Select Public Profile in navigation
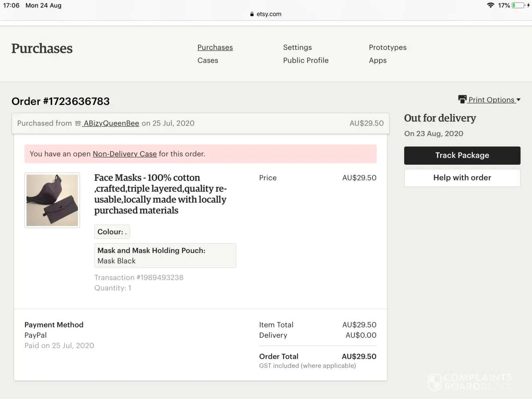The image size is (532, 399). [306, 61]
